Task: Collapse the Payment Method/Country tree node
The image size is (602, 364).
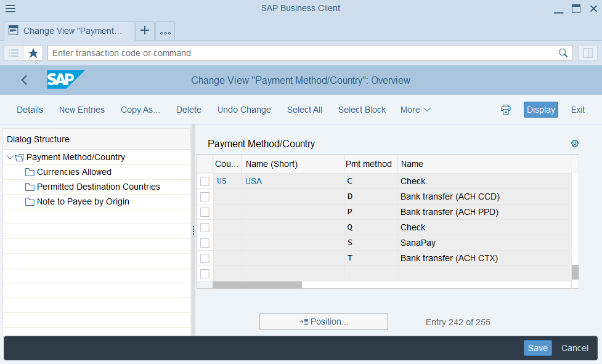Action: click(x=10, y=157)
